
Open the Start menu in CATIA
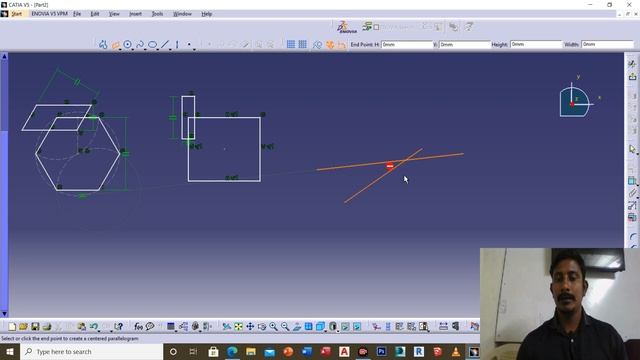(x=16, y=14)
